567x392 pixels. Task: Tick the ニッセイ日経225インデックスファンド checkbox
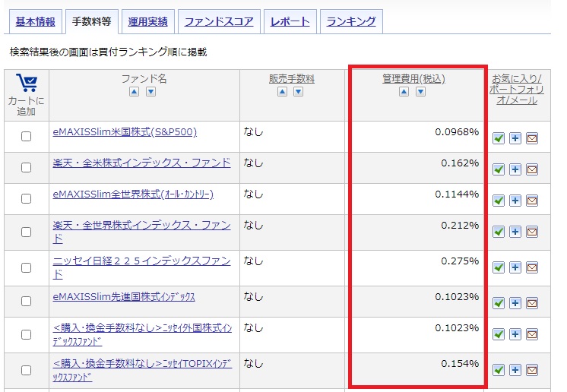[26, 267]
